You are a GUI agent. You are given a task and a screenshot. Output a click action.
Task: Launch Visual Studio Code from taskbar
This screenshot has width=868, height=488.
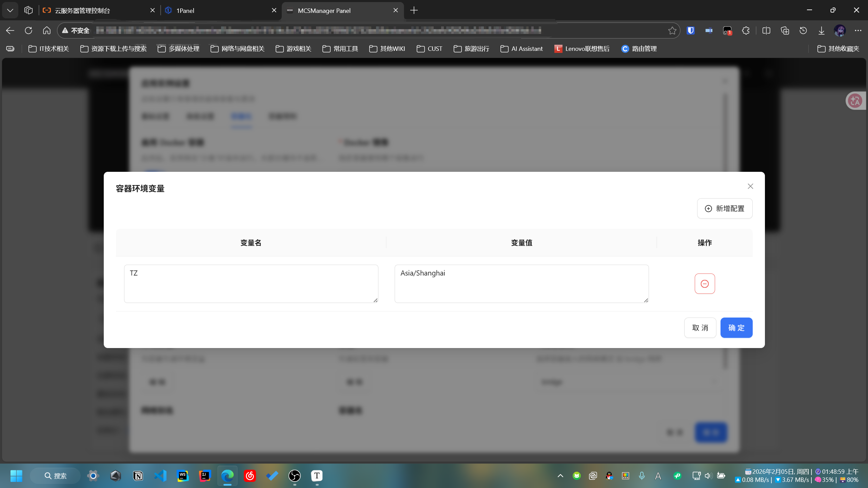click(x=160, y=476)
